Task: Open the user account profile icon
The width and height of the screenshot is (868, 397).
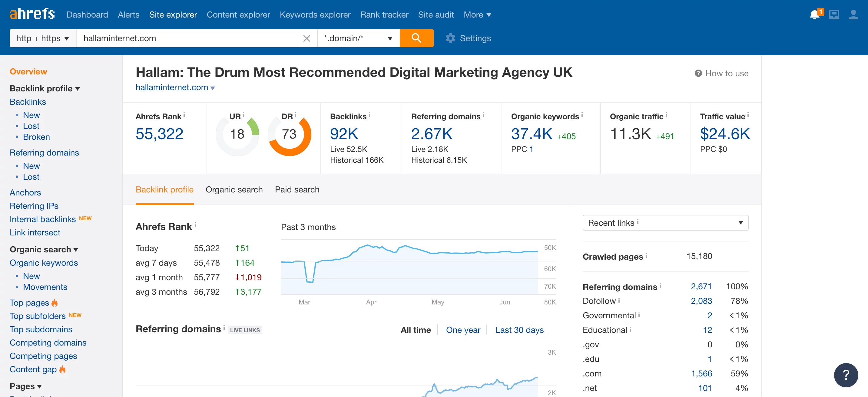Action: pos(853,15)
